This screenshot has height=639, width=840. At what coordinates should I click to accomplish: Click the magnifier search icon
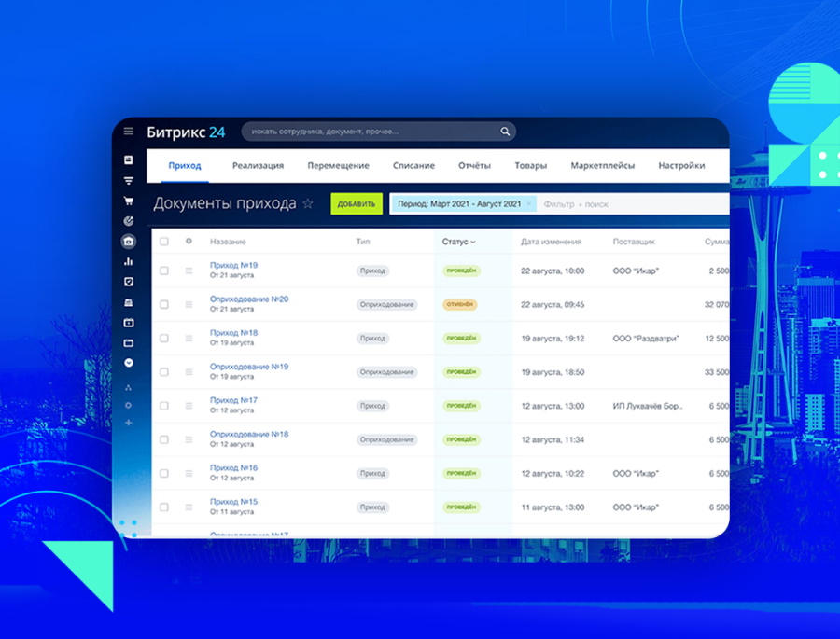505,132
